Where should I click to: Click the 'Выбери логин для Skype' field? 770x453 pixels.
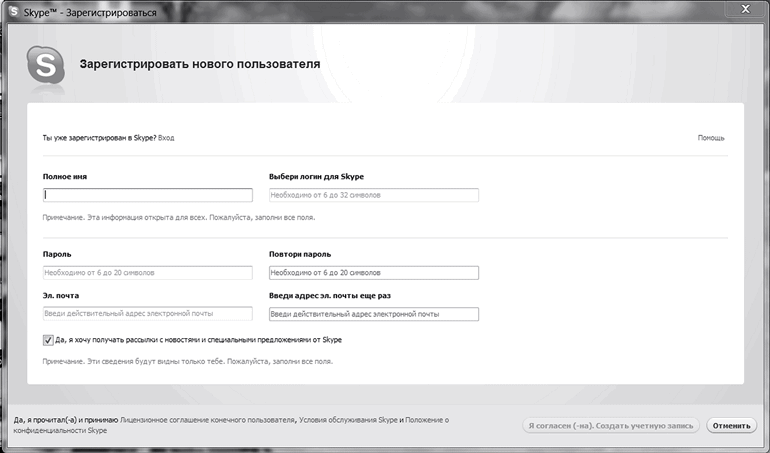pos(374,195)
